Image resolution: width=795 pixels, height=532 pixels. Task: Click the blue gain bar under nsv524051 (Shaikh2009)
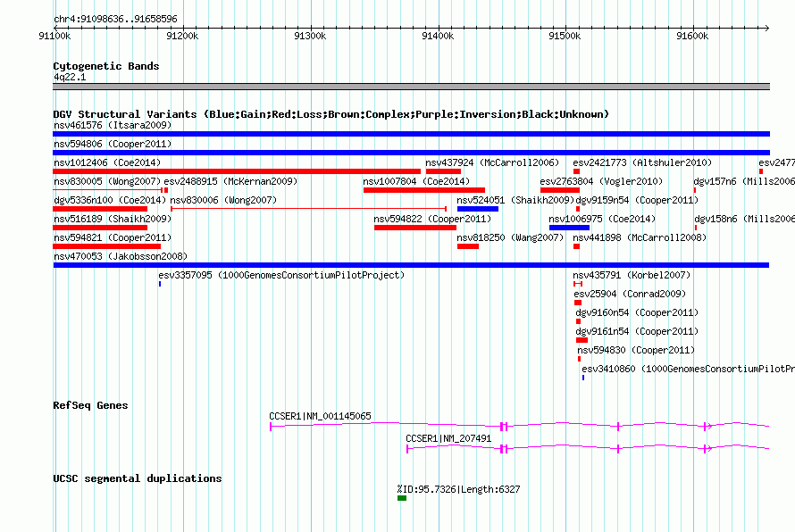coord(478,209)
